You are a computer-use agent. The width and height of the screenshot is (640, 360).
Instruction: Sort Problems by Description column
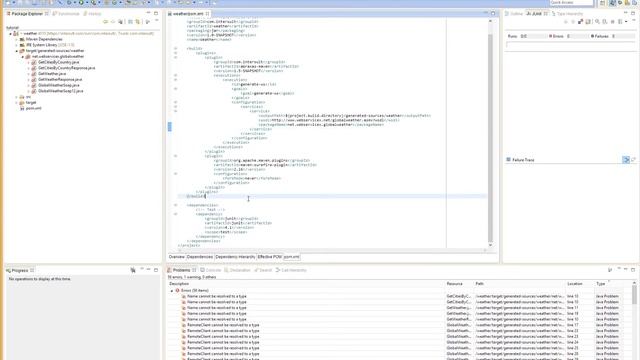[x=306, y=284]
